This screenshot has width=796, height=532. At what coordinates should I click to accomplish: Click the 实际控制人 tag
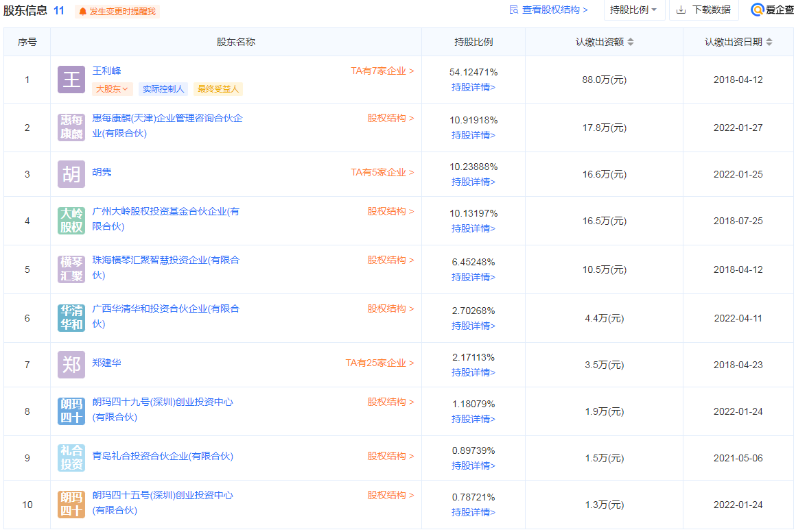[163, 89]
